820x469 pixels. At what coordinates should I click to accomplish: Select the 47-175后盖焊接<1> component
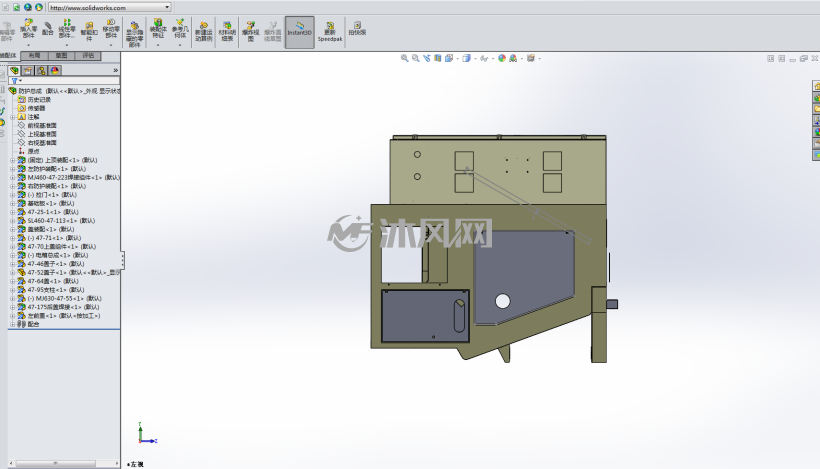(63, 307)
